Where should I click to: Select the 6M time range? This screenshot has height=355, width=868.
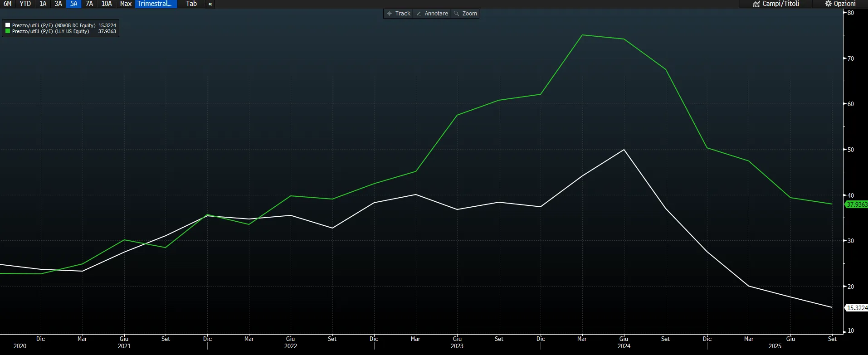click(x=7, y=4)
